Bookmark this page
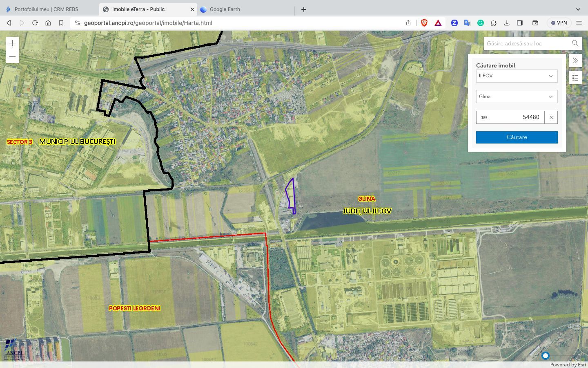This screenshot has height=368, width=588. point(61,23)
